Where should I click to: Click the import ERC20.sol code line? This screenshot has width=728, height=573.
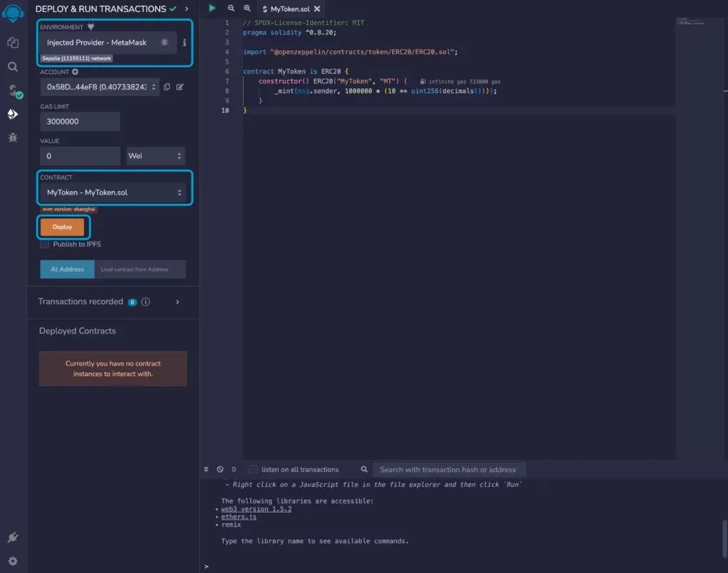(350, 52)
